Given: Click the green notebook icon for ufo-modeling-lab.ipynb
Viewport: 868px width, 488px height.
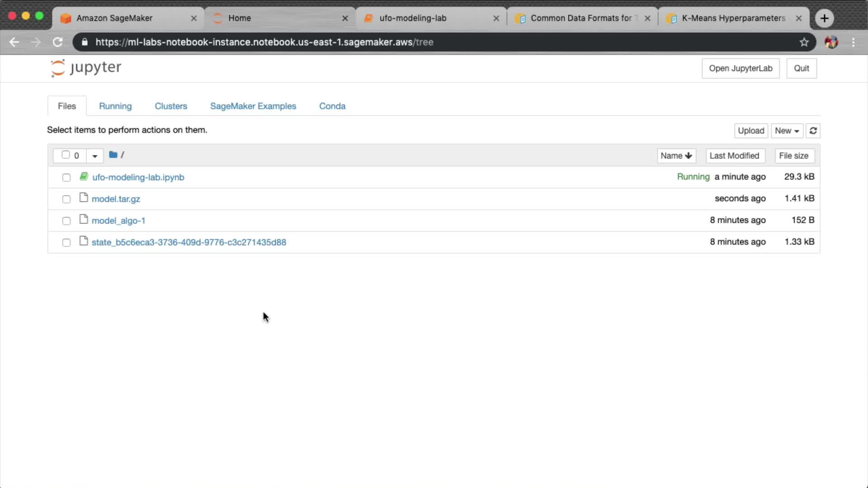Looking at the screenshot, I should pos(84,177).
